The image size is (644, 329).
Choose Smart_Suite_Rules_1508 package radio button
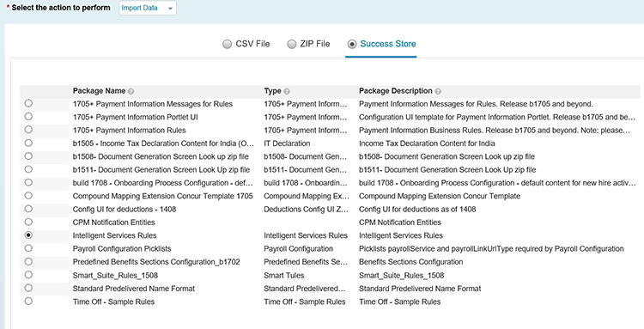28,275
